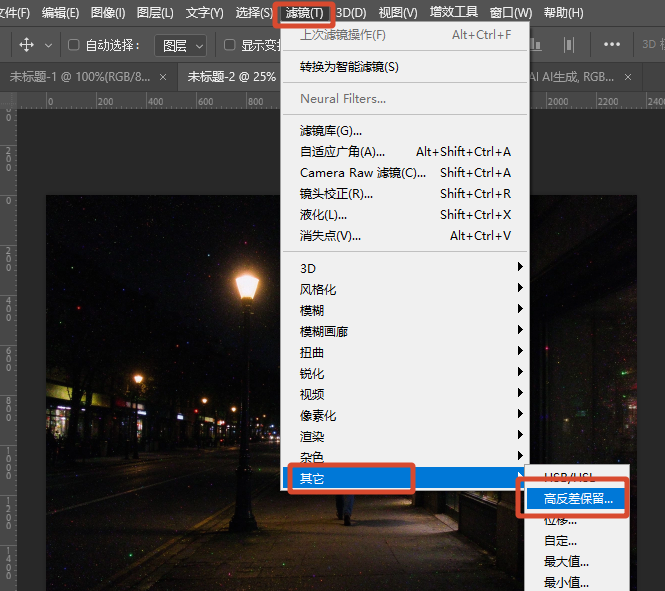Screen dimensions: 665x591
Task: Click the horizontal ruler at 200 mark
Action: point(105,101)
